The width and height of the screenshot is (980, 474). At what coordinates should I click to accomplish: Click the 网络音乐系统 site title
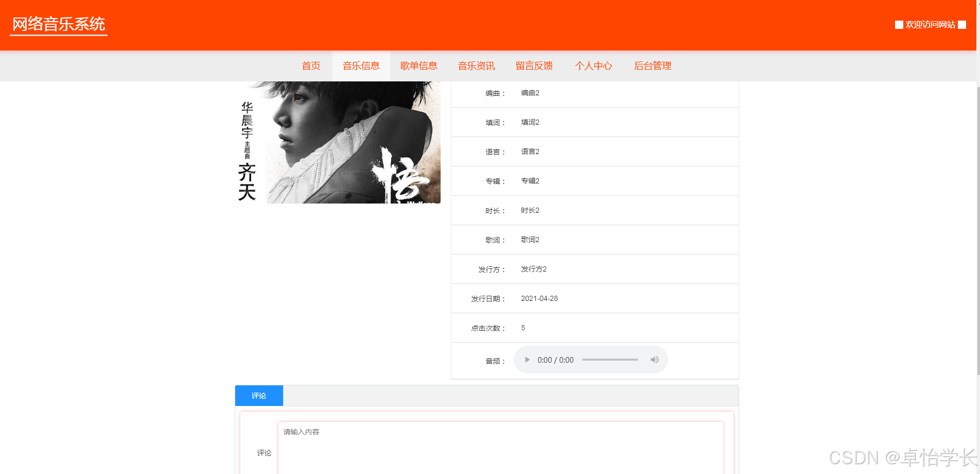(x=59, y=24)
